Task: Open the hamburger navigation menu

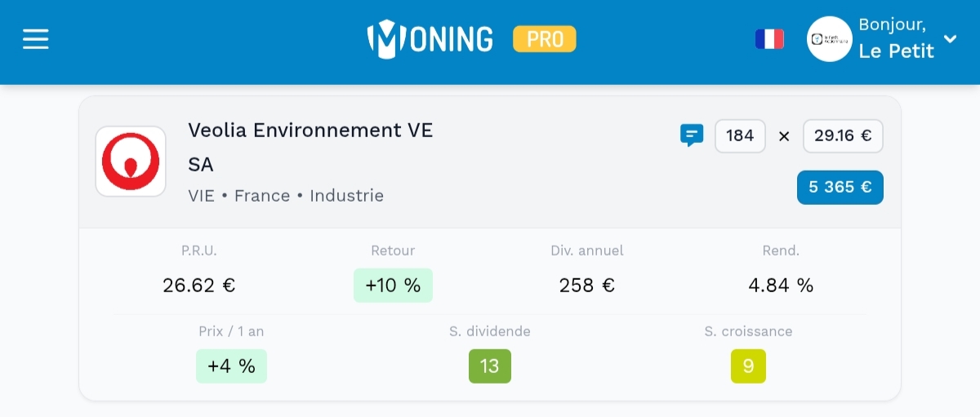Action: coord(36,39)
